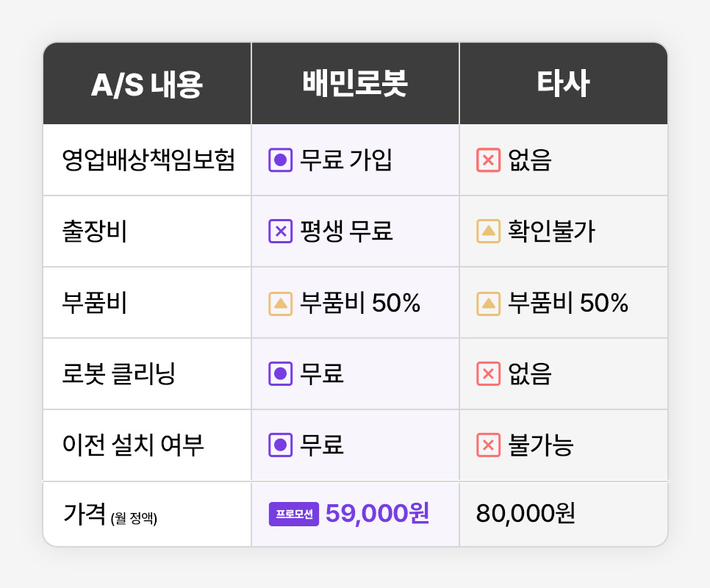
Task: Click the purple X icon beside 평생 무료
Action: point(280,232)
